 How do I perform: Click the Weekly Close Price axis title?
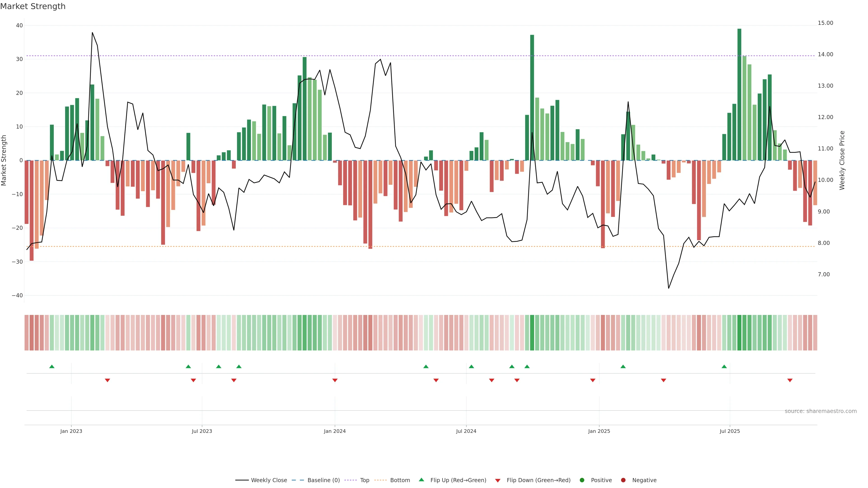pos(842,160)
